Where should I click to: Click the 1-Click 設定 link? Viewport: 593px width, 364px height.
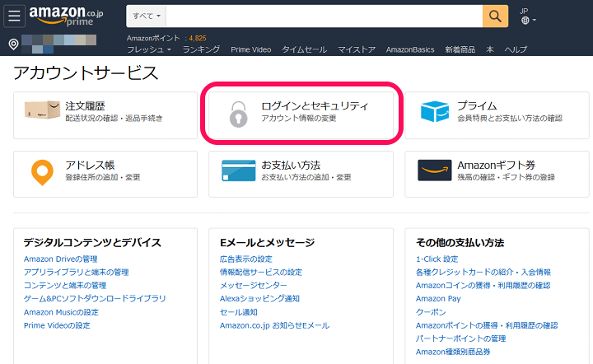[437, 259]
